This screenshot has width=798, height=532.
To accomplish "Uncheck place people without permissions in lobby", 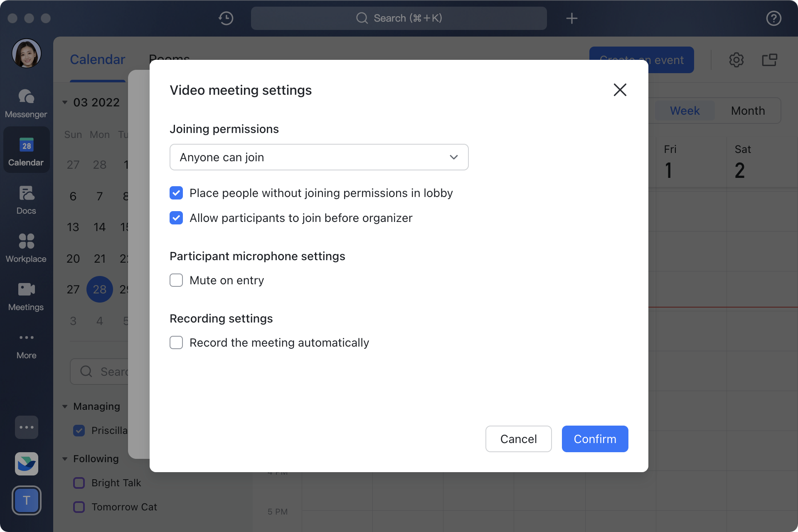I will pos(176,193).
